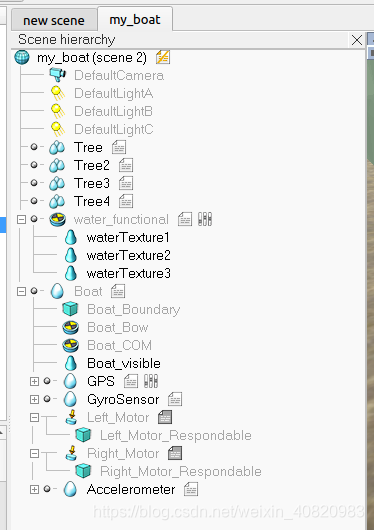374x530 pixels.
Task: Open the disabled main script icon beside my_boat
Action: pyautogui.click(x=163, y=57)
